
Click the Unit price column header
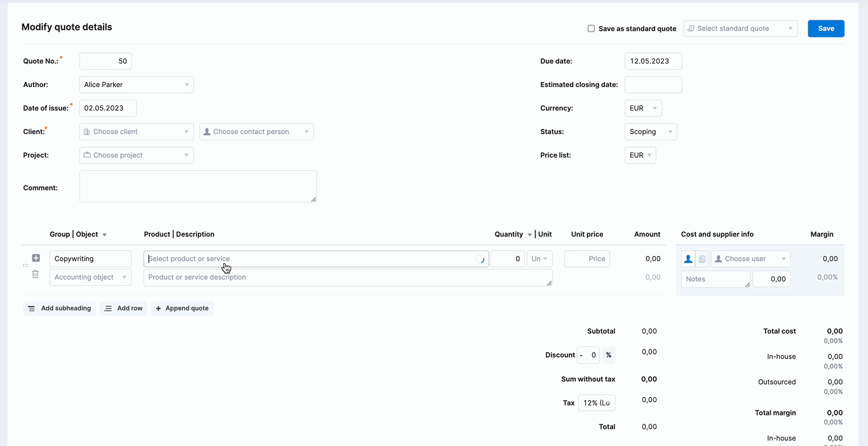(587, 234)
